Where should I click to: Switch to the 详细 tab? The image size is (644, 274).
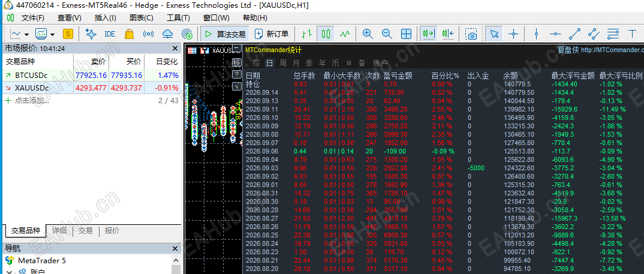[x=59, y=231]
